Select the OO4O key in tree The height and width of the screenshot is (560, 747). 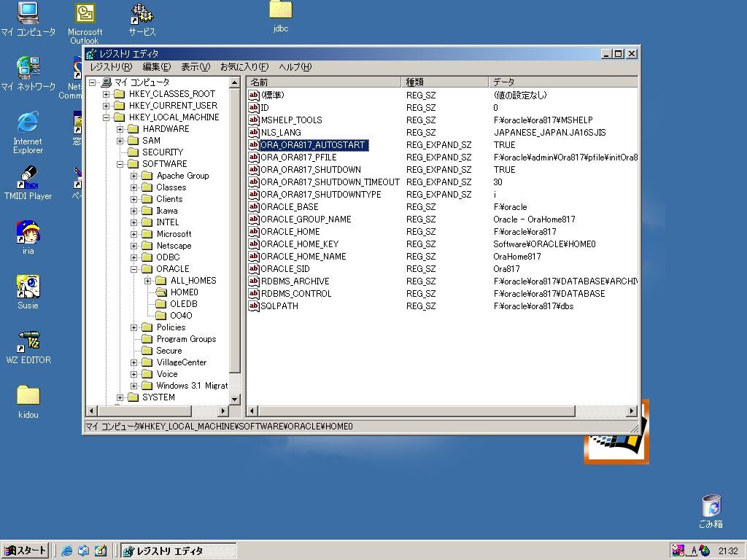pyautogui.click(x=181, y=316)
